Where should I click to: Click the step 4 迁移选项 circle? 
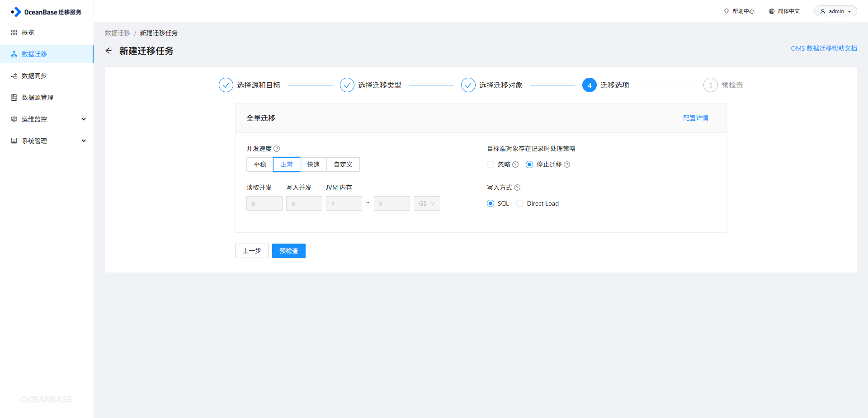590,85
